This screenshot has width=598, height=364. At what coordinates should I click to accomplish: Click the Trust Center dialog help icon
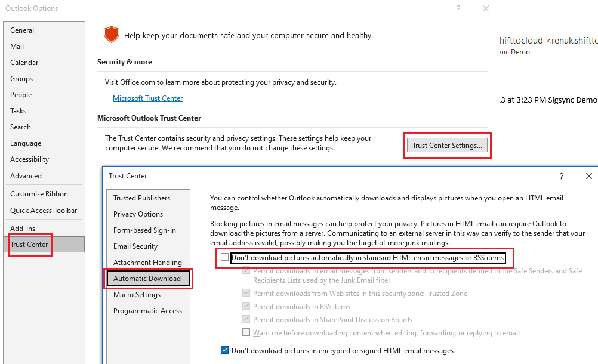coord(561,176)
